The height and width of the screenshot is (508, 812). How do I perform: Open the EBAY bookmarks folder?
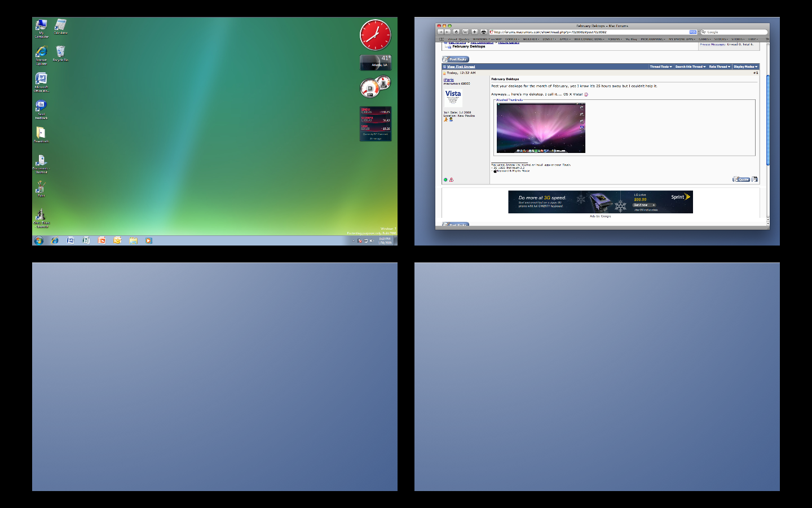[x=753, y=39]
